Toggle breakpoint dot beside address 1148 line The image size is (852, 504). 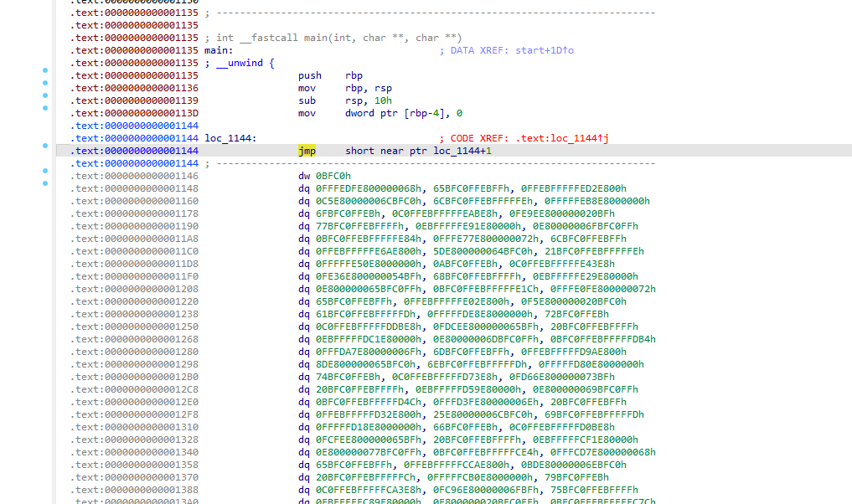pyautogui.click(x=45, y=183)
